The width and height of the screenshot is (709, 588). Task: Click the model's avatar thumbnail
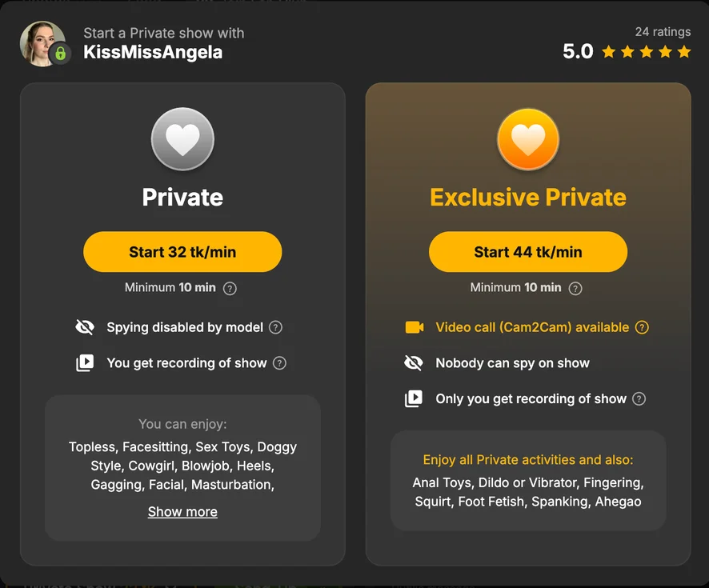point(40,42)
